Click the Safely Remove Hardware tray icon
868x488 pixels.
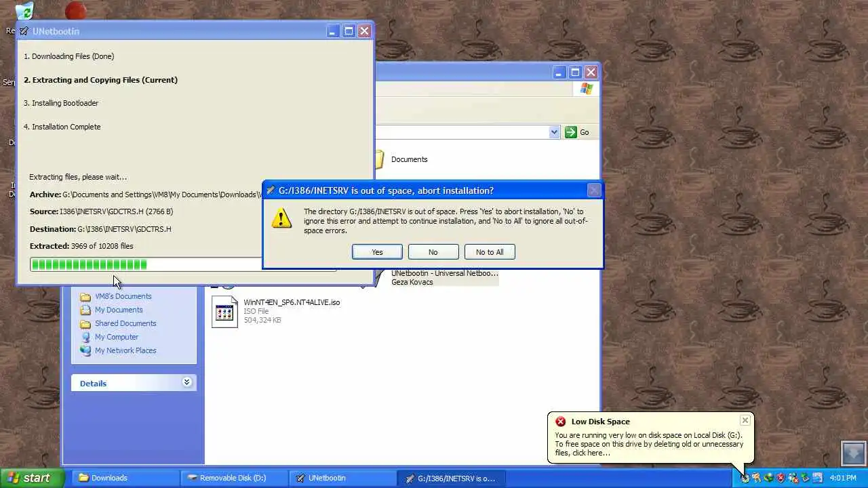(805, 478)
